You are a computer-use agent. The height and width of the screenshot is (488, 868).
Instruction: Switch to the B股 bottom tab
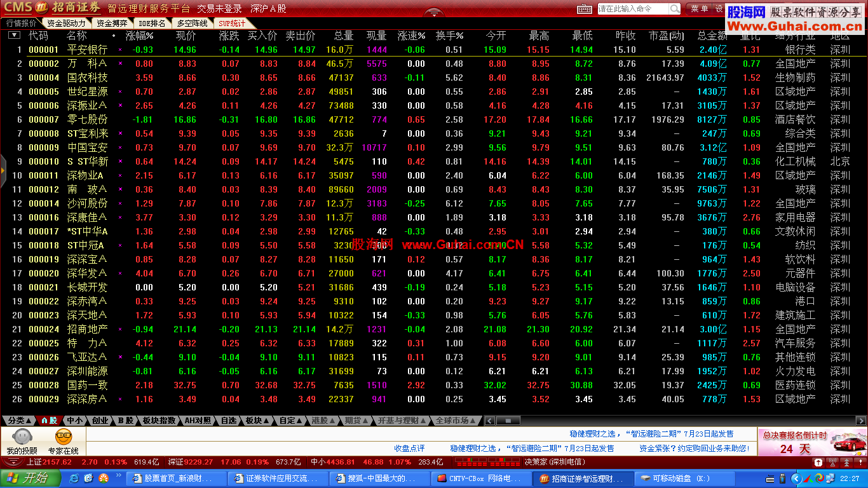[x=125, y=421]
